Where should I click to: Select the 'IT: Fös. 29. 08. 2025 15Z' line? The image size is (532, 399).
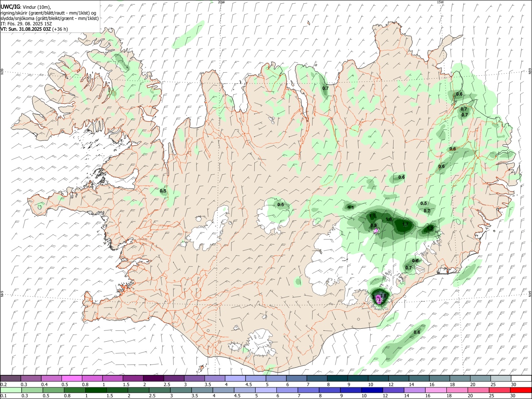point(26,24)
